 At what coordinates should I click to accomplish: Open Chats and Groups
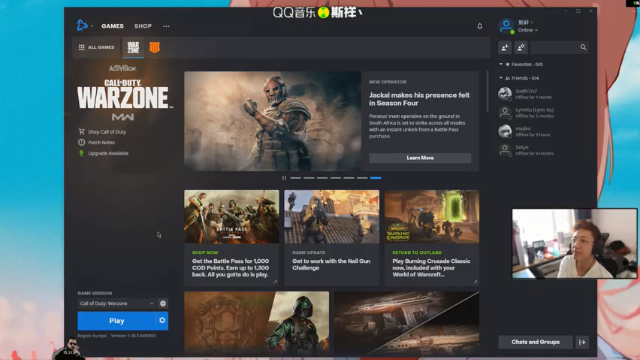pyautogui.click(x=535, y=342)
